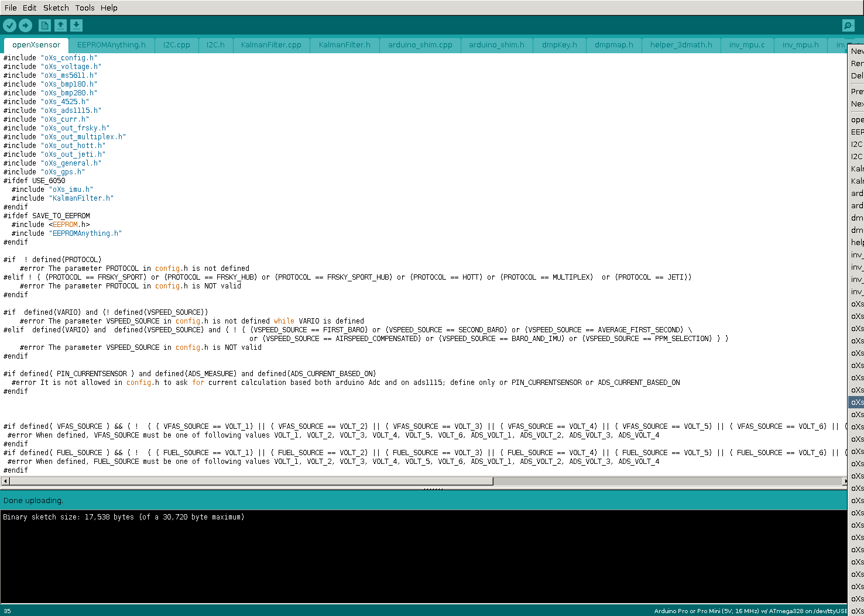Click the Verify checkmark button

10,25
